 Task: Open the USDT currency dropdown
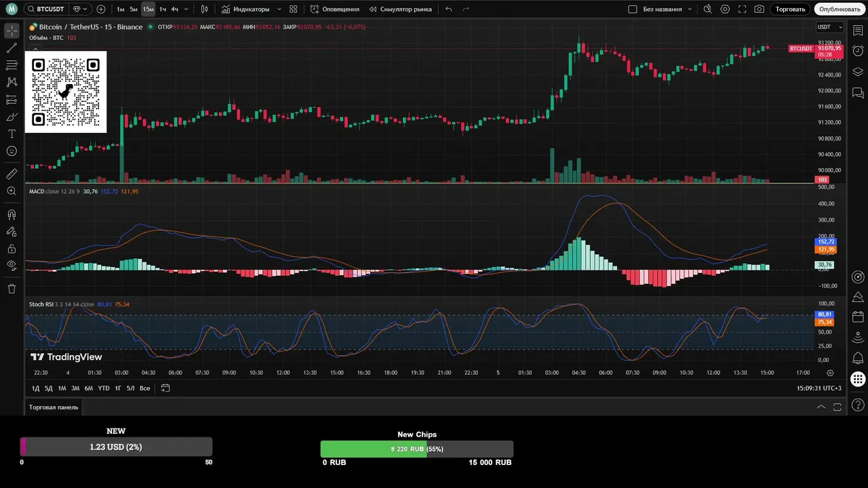tap(829, 27)
